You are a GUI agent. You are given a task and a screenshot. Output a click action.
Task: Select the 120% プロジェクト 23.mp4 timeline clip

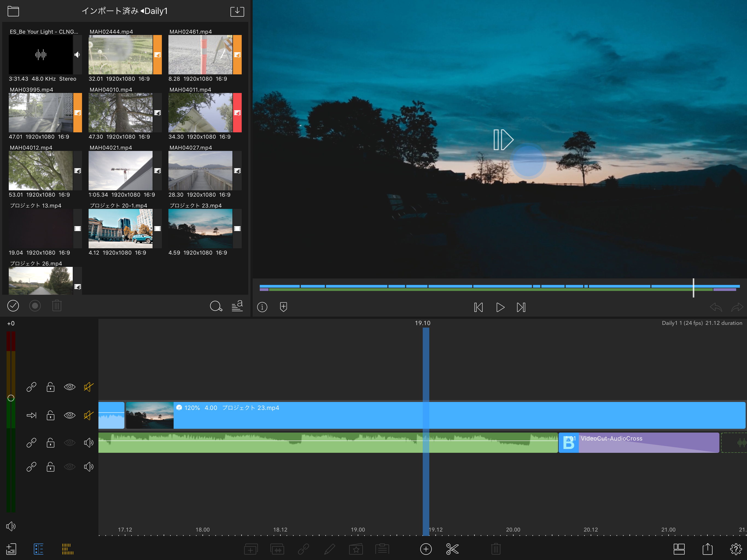tap(435, 415)
